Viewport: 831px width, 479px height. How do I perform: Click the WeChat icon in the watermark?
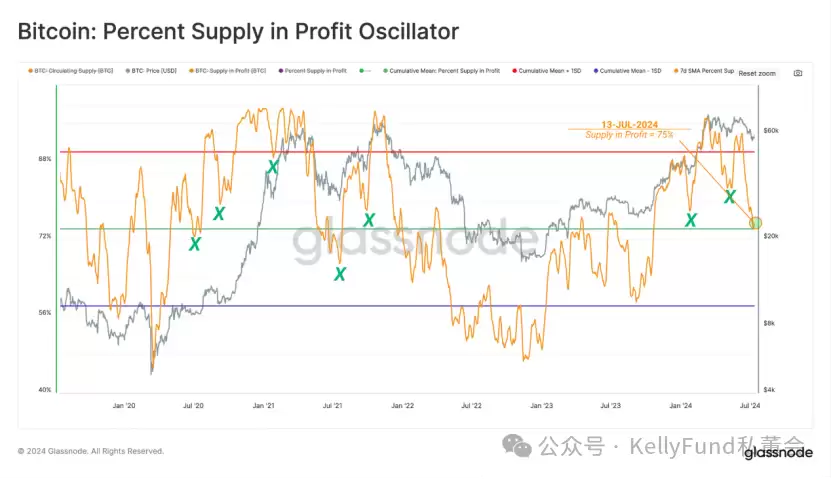pyautogui.click(x=519, y=445)
